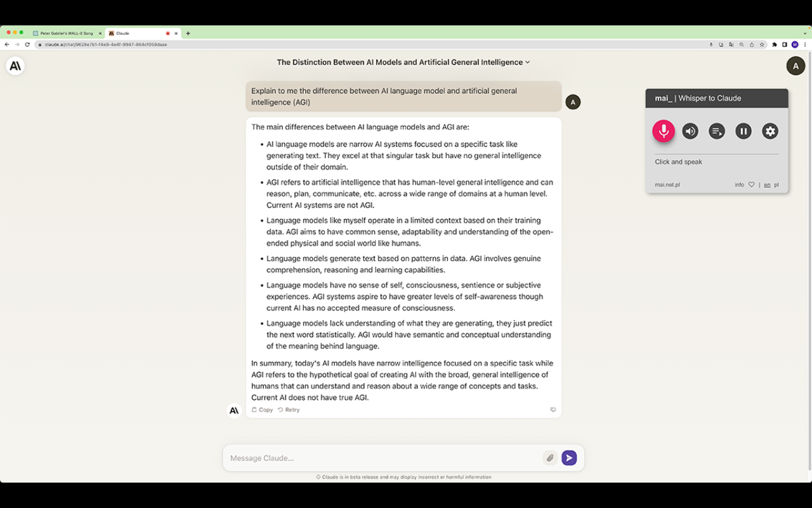Reload the current page
The width and height of the screenshot is (812, 508).
click(27, 44)
